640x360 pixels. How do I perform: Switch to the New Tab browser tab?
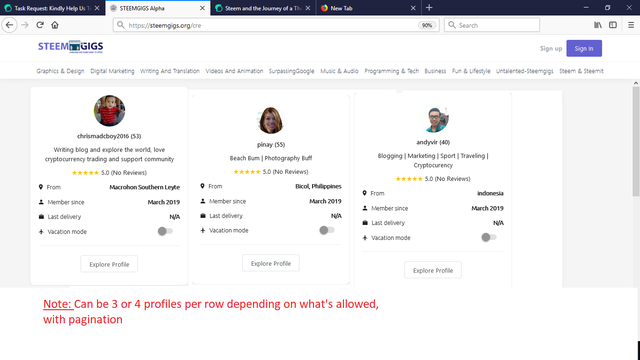click(368, 8)
